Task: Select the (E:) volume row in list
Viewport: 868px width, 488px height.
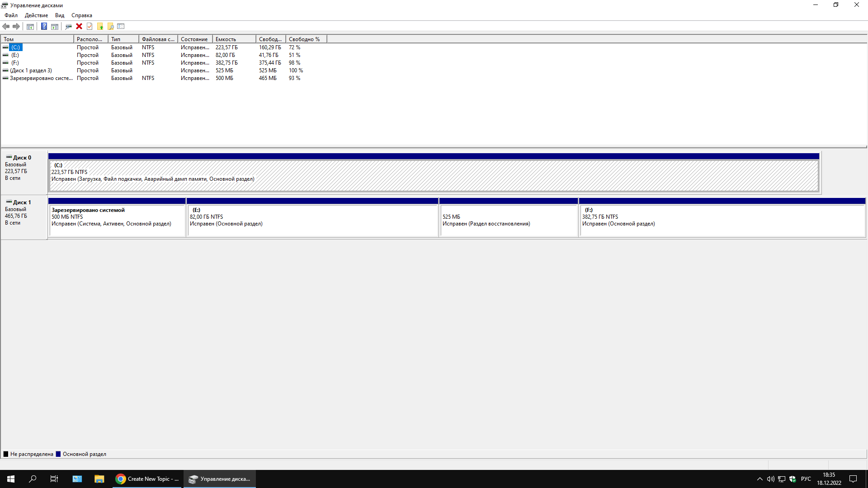Action: point(15,55)
